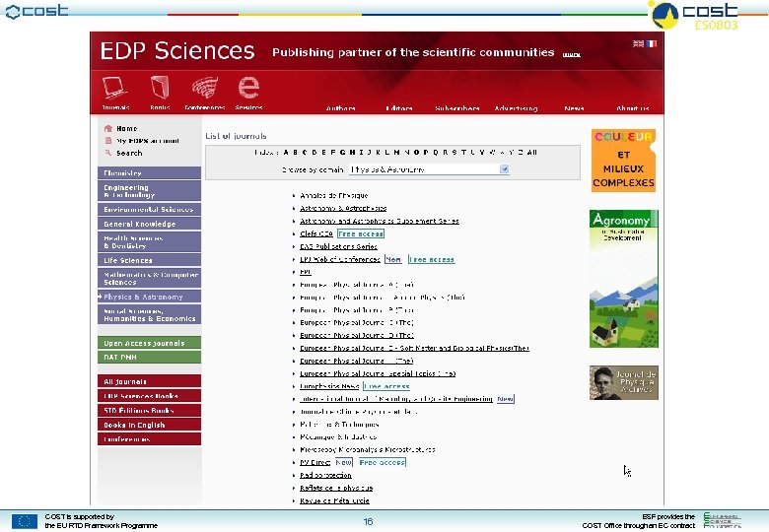Open the Advertising menu
The width and height of the screenshot is (769, 532).
pyautogui.click(x=516, y=108)
